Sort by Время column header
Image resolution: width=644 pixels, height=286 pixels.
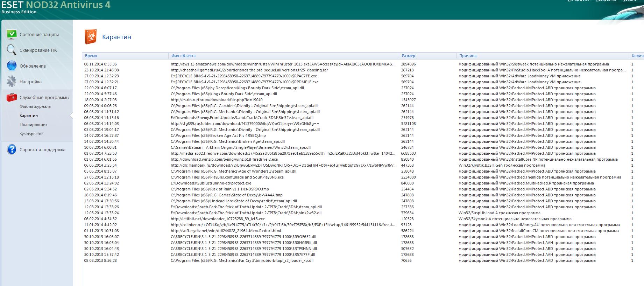pos(125,56)
